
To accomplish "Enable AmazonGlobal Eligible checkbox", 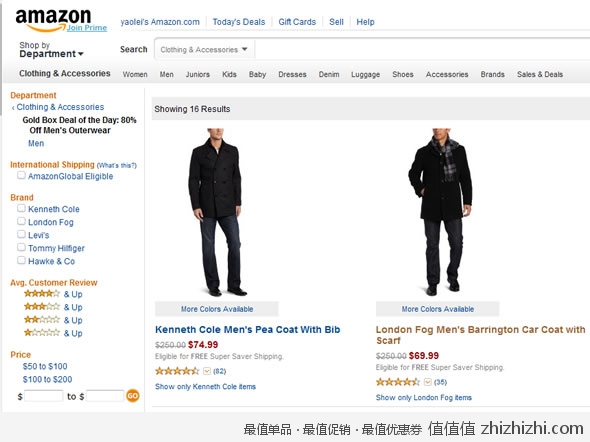I will point(21,176).
